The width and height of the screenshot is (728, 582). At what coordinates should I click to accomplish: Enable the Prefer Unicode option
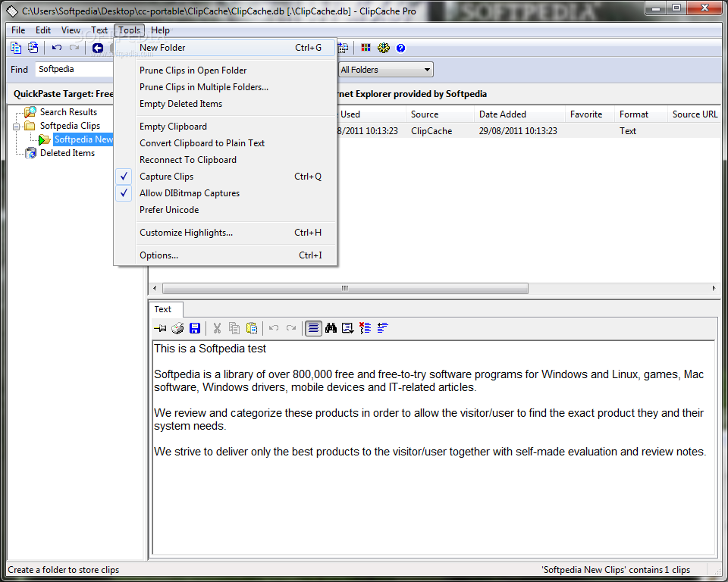pyautogui.click(x=225, y=210)
